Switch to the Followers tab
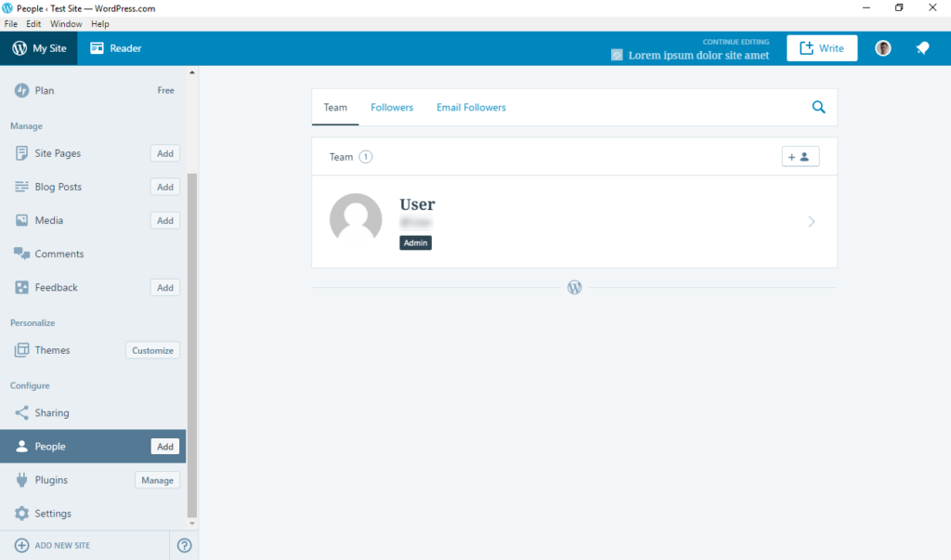951x560 pixels. click(x=392, y=107)
